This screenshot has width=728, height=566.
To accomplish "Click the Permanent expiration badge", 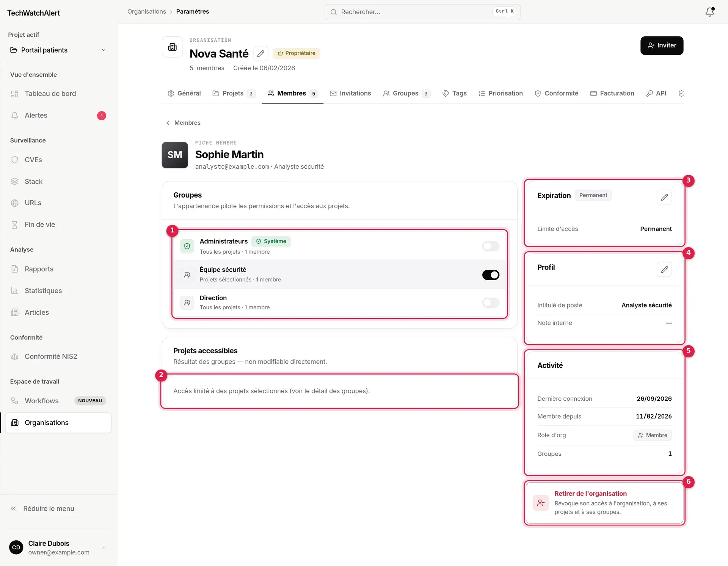I will (x=593, y=195).
